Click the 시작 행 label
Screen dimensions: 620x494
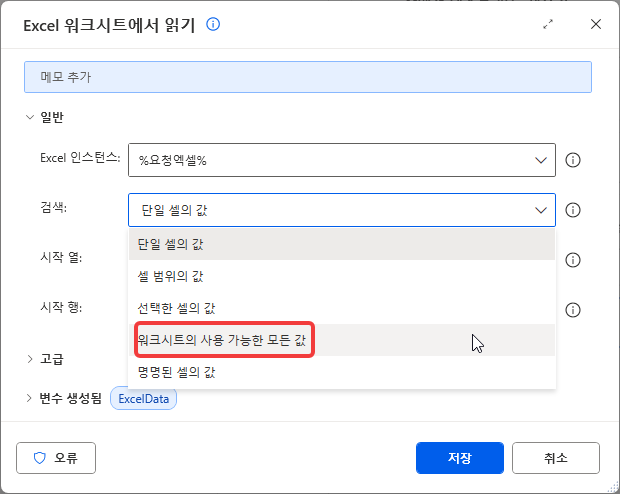[61, 307]
